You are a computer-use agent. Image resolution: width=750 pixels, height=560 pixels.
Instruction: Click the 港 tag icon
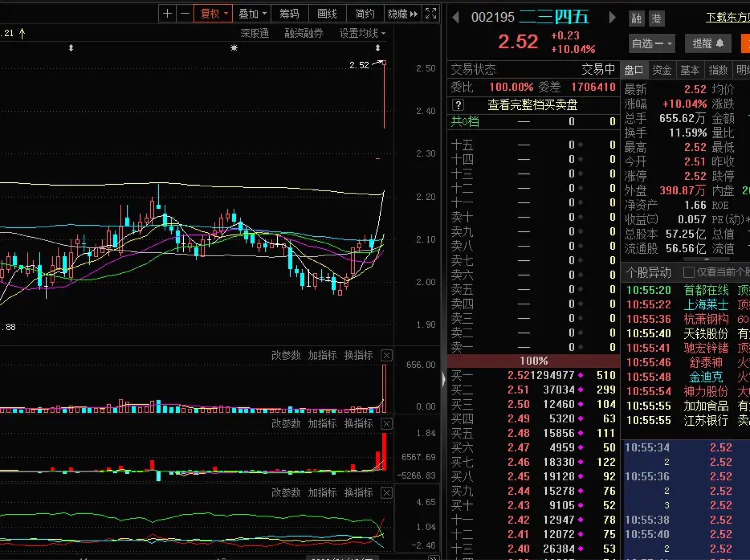(657, 18)
